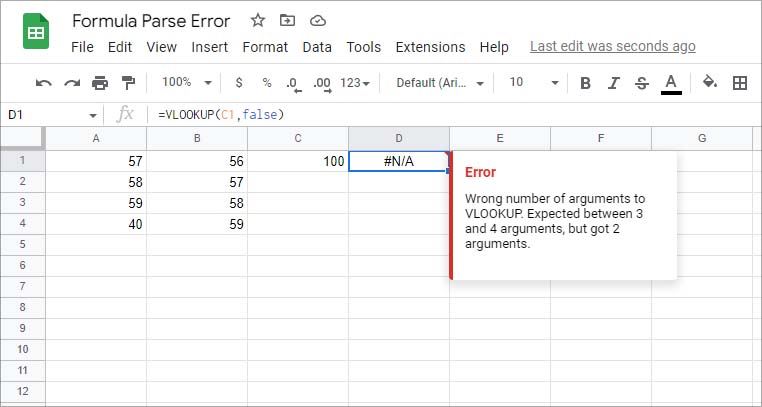The image size is (762, 407).
Task: Click the Error heading in tooltip
Action: pyautogui.click(x=480, y=172)
